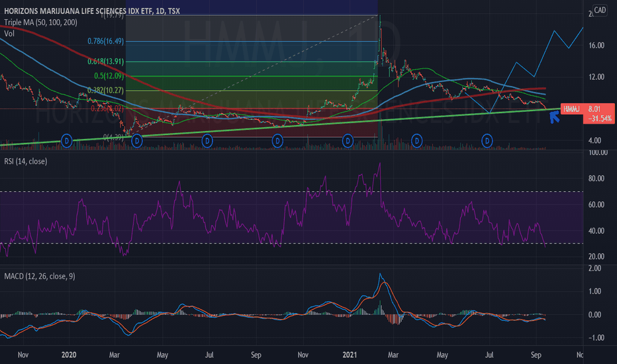Click the 40.00 RSI axis label
This screenshot has height=364, width=617.
coord(596,231)
